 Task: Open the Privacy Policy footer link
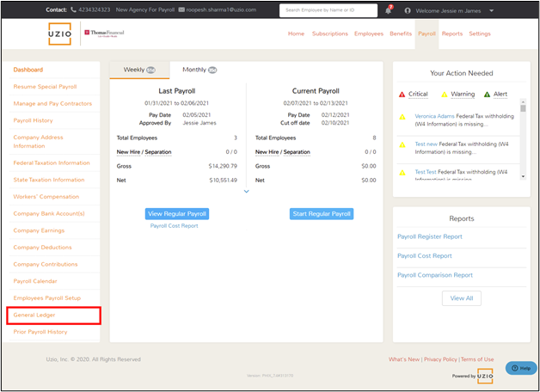pos(440,359)
